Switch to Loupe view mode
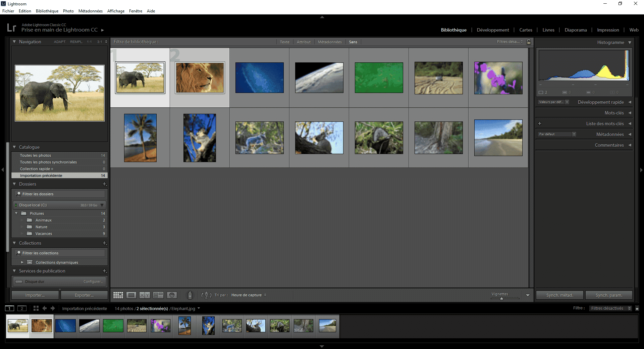 tap(131, 295)
